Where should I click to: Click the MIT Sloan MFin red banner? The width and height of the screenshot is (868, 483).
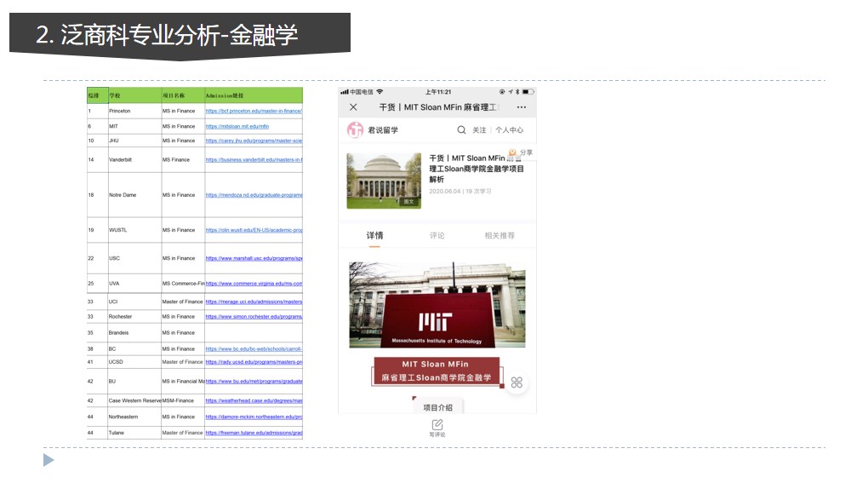tap(437, 371)
